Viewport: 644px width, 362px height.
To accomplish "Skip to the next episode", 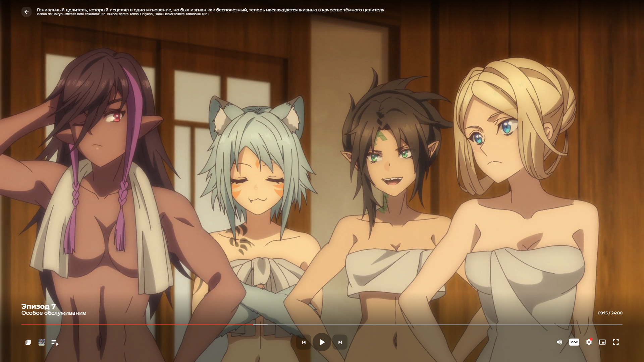I will click(x=340, y=342).
